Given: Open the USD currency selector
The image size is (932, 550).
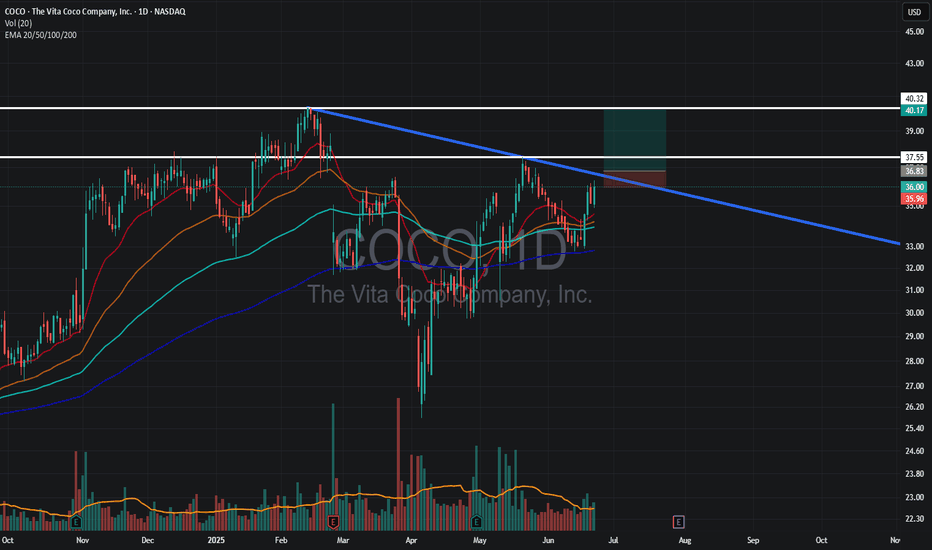Looking at the screenshot, I should point(914,12).
